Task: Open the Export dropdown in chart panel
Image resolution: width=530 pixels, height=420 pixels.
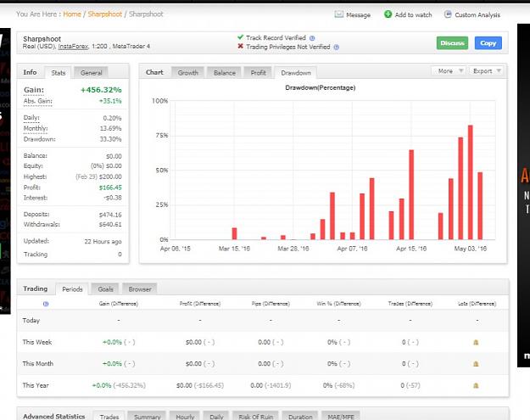Action: (x=487, y=71)
